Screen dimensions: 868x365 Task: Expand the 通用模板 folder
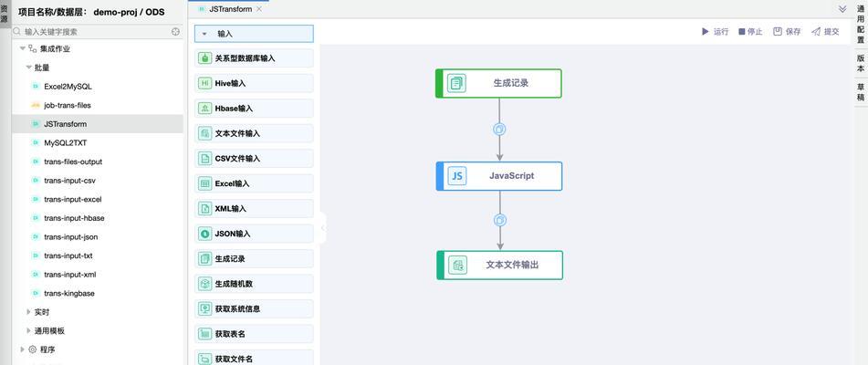pos(29,330)
